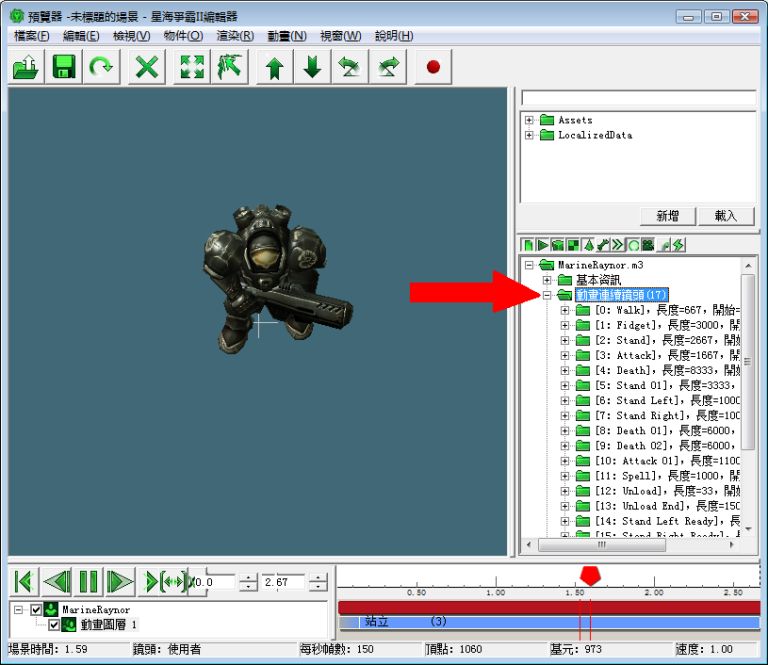Toggle the 動畫圖層 1 layer checkbox
This screenshot has width=768, height=665.
(54, 625)
